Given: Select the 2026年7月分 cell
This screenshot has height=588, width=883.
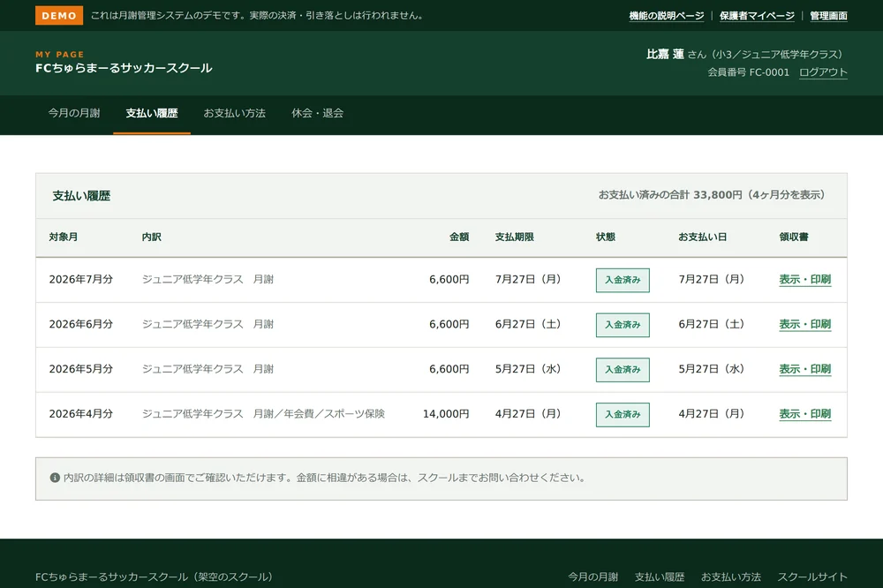Looking at the screenshot, I should pyautogui.click(x=81, y=279).
